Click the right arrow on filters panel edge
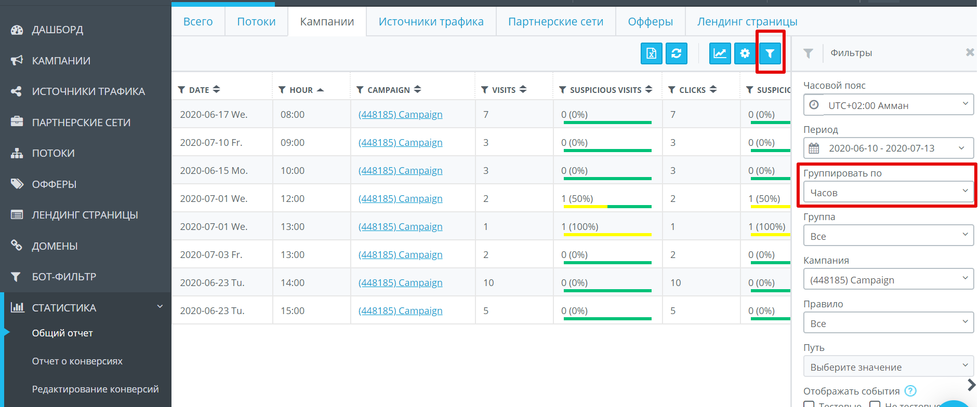The width and height of the screenshot is (980, 407). (x=971, y=385)
